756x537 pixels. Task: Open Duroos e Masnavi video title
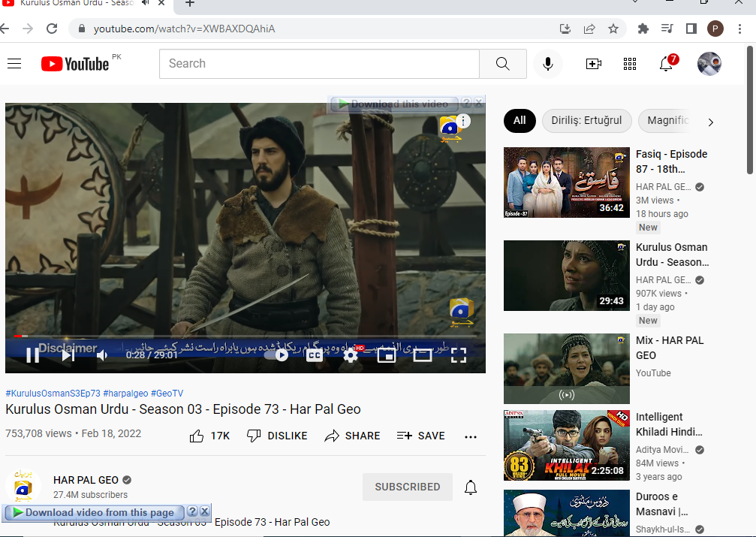(x=662, y=504)
